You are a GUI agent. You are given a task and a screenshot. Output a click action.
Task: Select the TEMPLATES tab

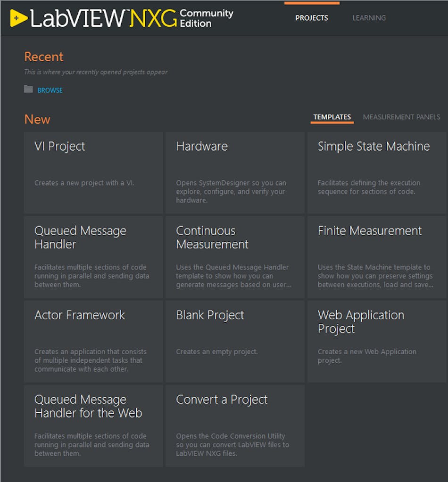332,117
